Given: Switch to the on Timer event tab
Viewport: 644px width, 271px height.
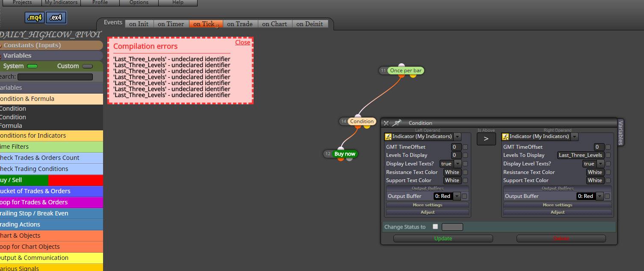Looking at the screenshot, I should click(x=171, y=24).
